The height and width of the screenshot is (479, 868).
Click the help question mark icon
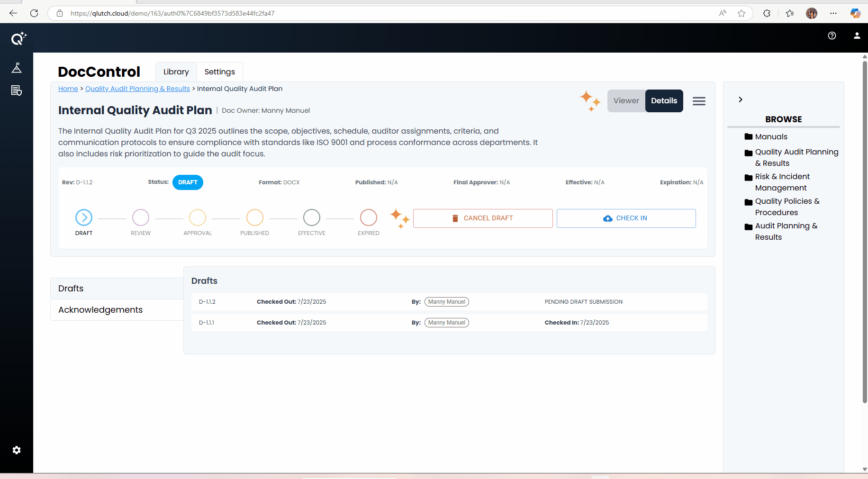832,36
